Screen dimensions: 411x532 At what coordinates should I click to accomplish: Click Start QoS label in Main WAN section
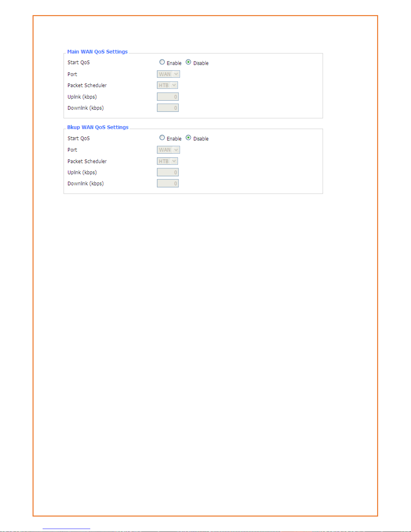click(x=79, y=62)
